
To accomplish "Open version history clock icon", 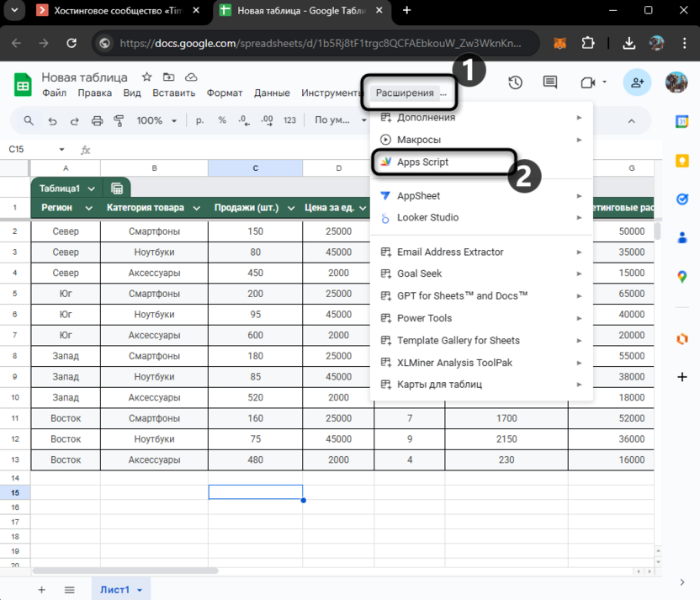I will (x=515, y=82).
